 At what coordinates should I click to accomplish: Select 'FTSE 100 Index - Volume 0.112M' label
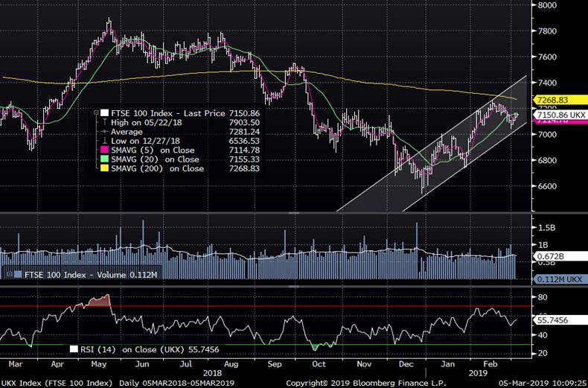[91, 275]
